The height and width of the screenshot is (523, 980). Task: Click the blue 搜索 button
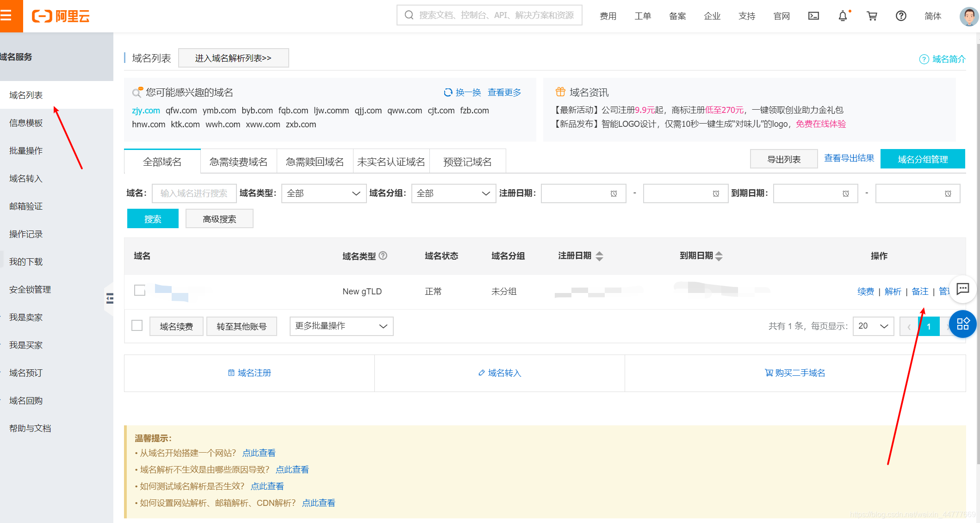153,219
